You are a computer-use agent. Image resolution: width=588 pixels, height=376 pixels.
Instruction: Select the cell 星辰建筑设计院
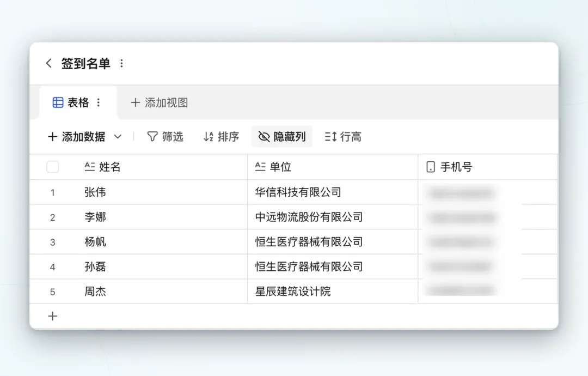point(333,291)
